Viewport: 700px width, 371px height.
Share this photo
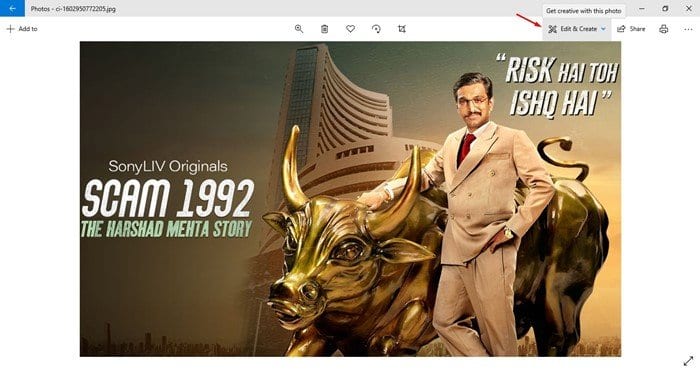click(631, 29)
